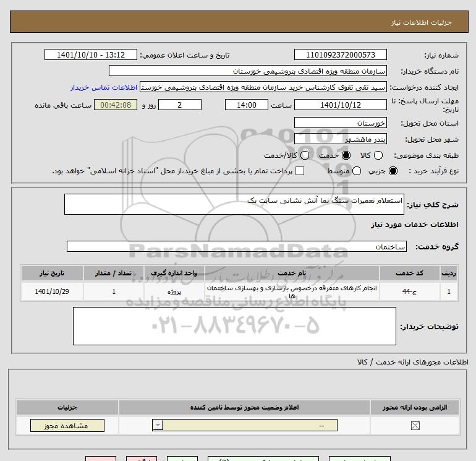Click the service name cell in row 1

292,291
